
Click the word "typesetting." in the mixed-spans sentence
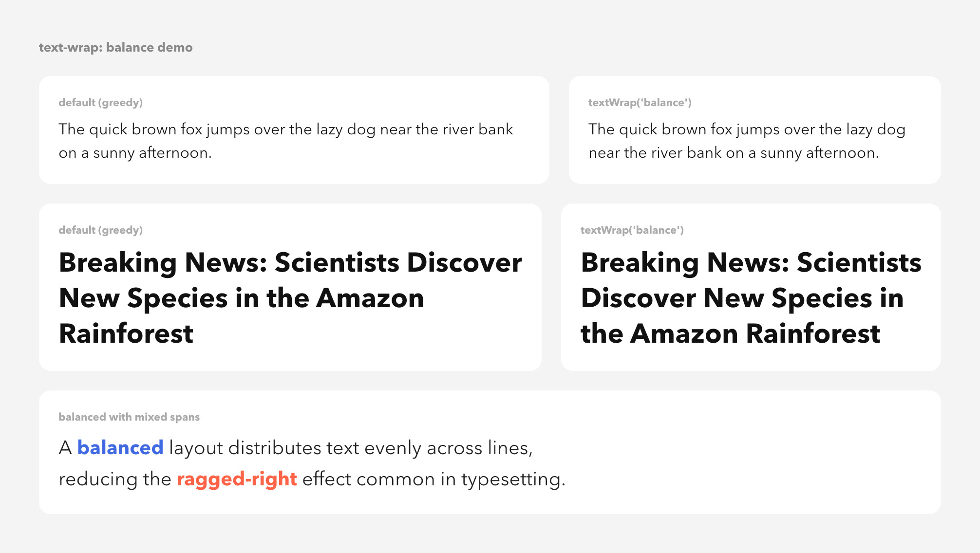513,479
